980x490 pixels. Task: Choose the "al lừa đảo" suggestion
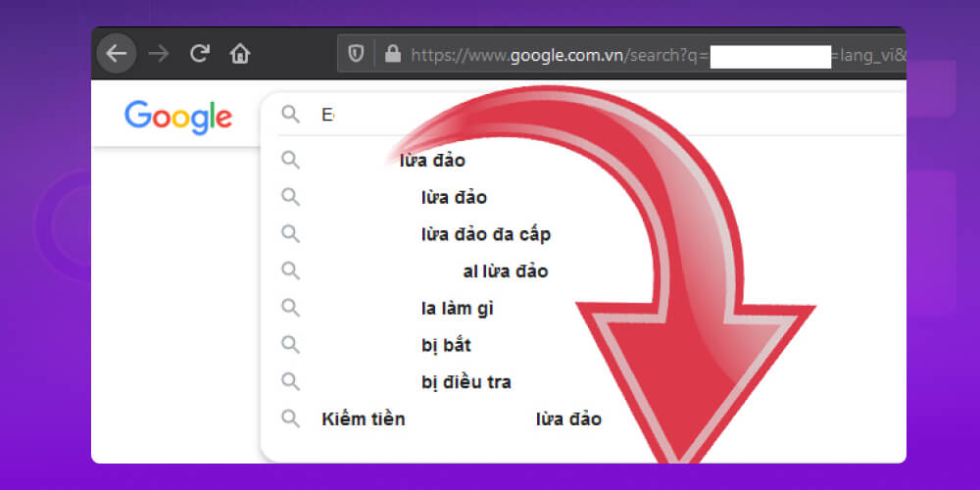pos(505,271)
